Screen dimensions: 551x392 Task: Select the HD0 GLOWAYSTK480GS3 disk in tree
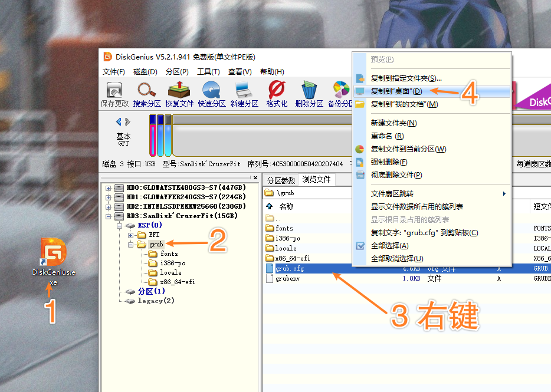[x=186, y=187]
